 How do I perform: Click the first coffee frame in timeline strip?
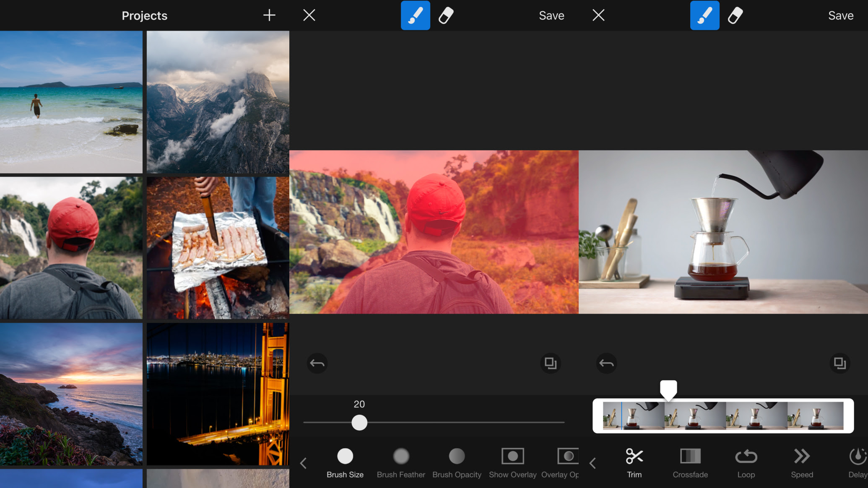[633, 416]
